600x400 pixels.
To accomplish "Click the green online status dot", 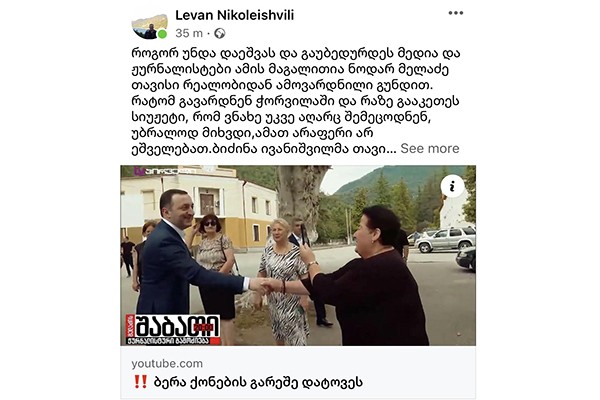I will pos(163,34).
